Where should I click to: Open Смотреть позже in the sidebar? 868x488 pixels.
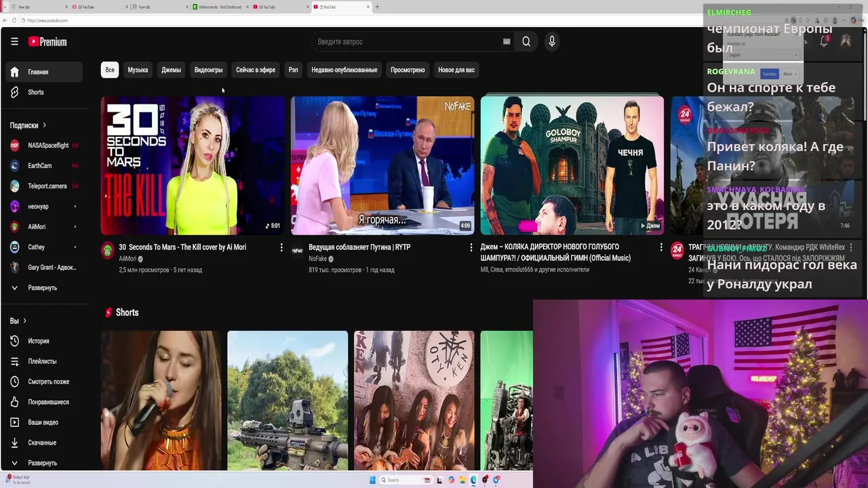pos(44,382)
